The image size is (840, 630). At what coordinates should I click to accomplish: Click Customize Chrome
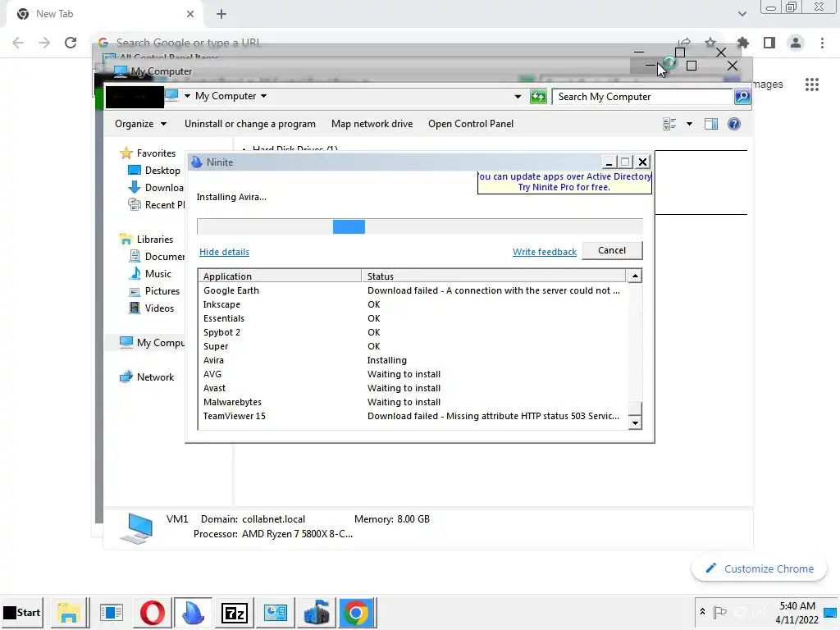[x=760, y=569]
